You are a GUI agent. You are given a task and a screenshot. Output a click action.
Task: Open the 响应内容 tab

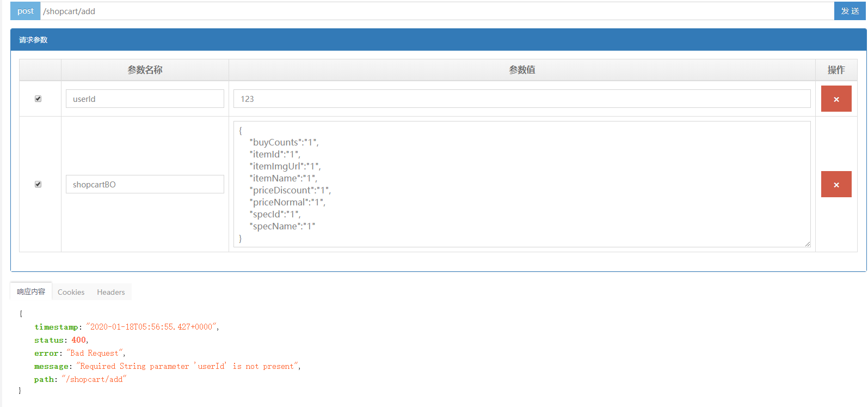point(31,291)
